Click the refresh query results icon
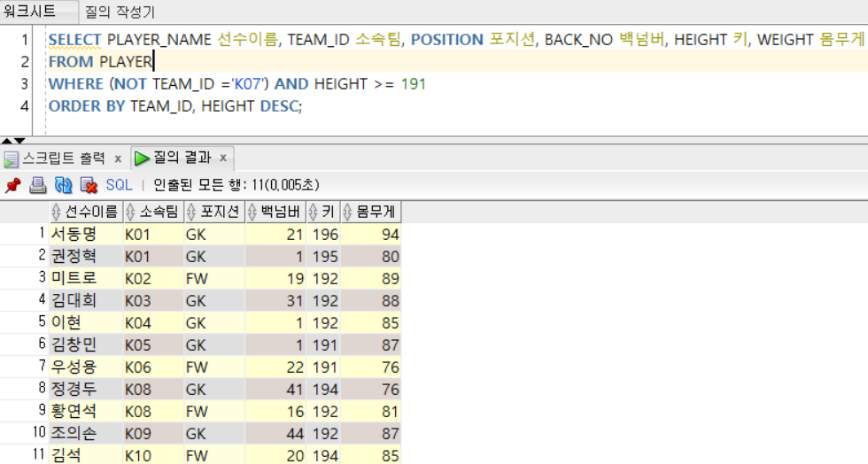The image size is (868, 464). click(63, 185)
